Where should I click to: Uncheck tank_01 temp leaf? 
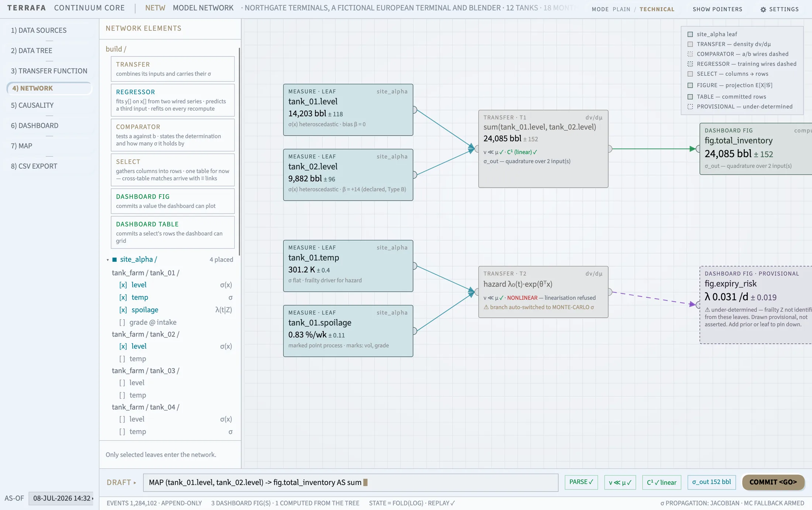123,297
